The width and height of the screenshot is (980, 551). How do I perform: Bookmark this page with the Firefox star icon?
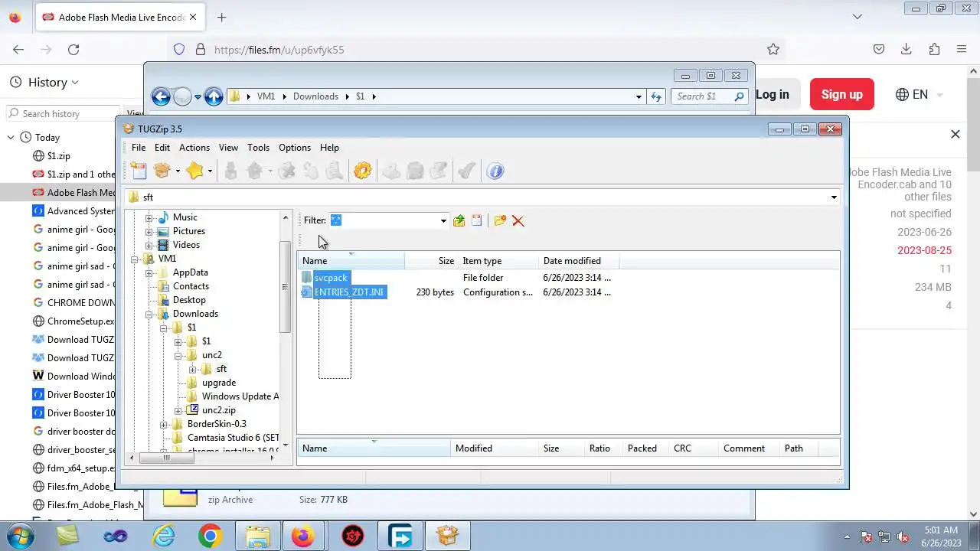(x=773, y=49)
